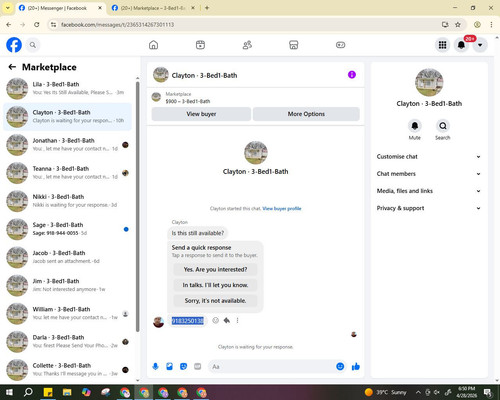Expand Chat members section
Image resolution: width=500 pixels, height=400 pixels.
click(429, 174)
